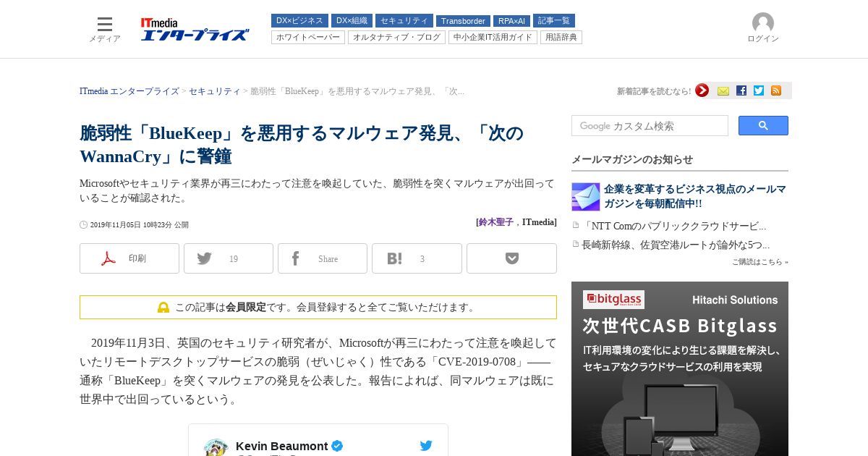This screenshot has width=868, height=456.
Task: Open the mail newsletter icon
Action: pyautogui.click(x=723, y=90)
